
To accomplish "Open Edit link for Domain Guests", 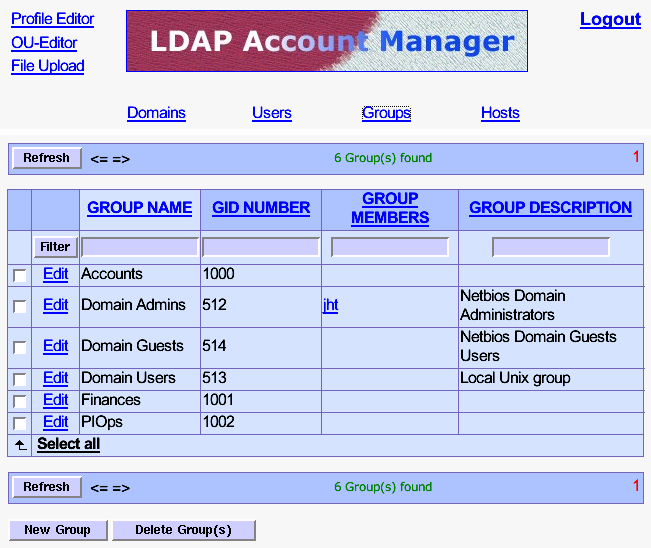I will [55, 346].
